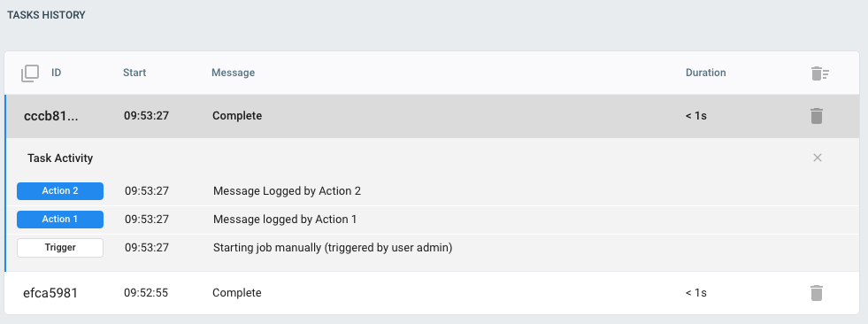Image resolution: width=868 pixels, height=324 pixels.
Task: Click the Tasks History heading
Action: click(47, 15)
